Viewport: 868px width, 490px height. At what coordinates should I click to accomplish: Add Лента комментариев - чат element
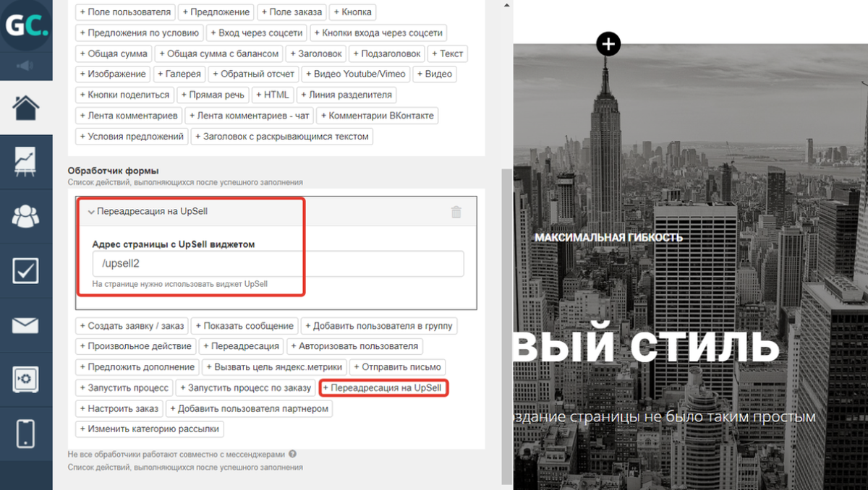click(x=250, y=116)
